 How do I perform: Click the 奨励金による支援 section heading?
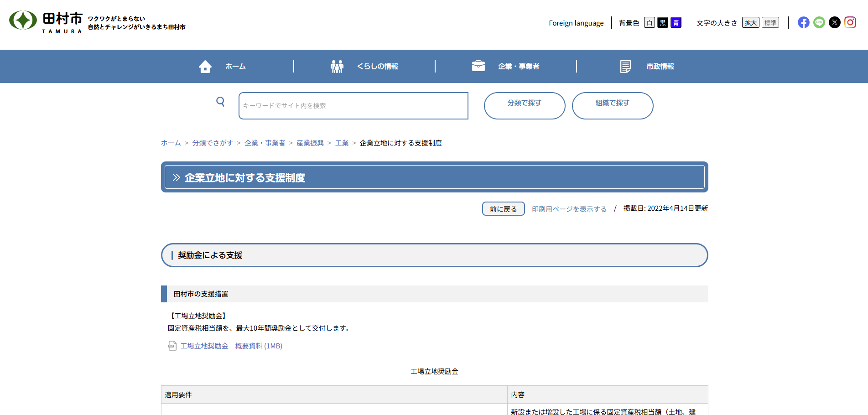click(x=435, y=255)
